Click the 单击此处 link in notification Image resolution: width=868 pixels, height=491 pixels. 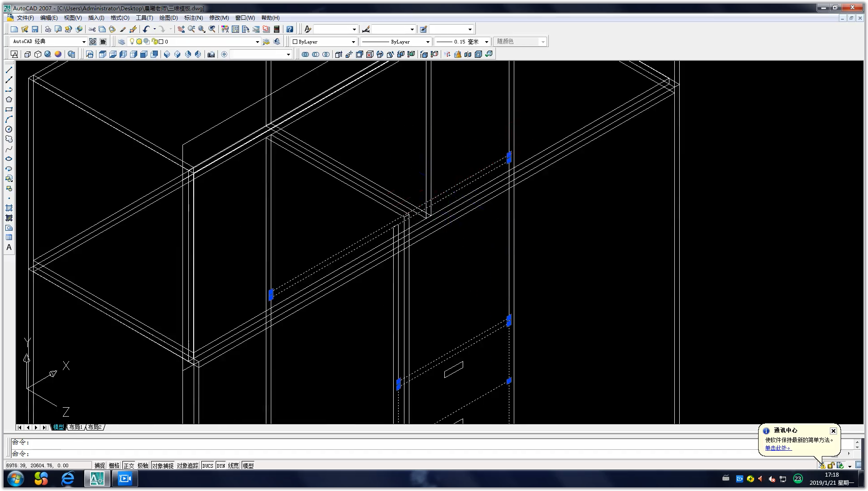pos(778,448)
